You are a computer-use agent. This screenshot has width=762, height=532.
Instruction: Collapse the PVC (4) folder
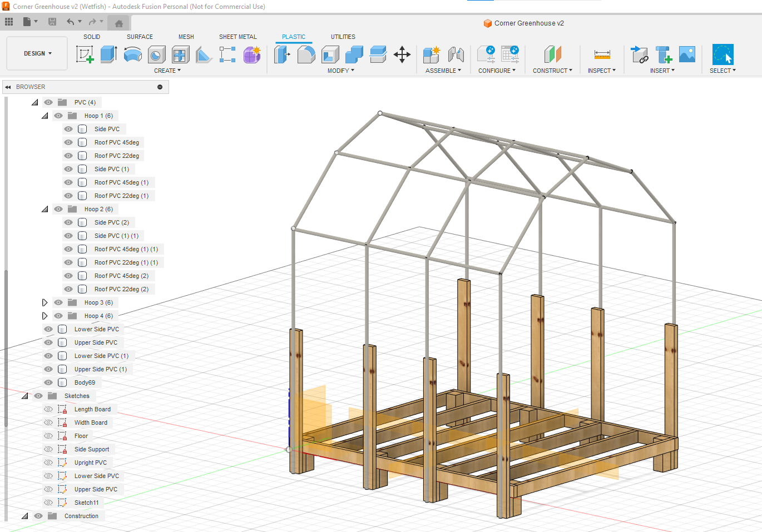[x=35, y=102]
